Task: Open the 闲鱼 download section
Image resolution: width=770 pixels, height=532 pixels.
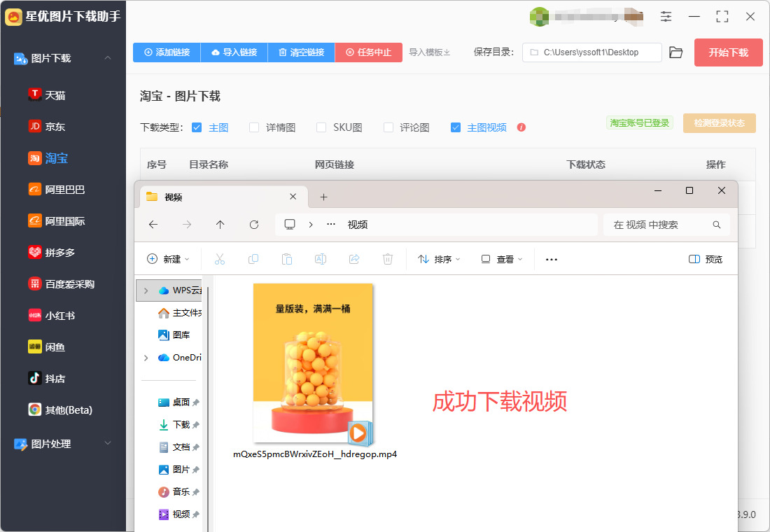Action: coord(47,346)
